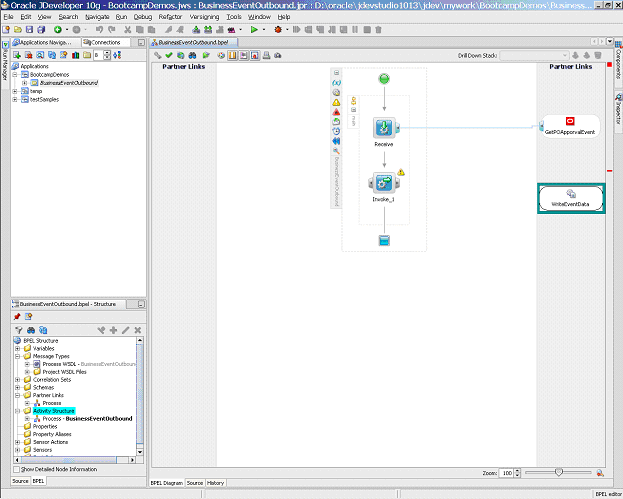This screenshot has width=623, height=499.
Task: Click the Print icon in BPEL toolbar
Action: click(x=267, y=55)
